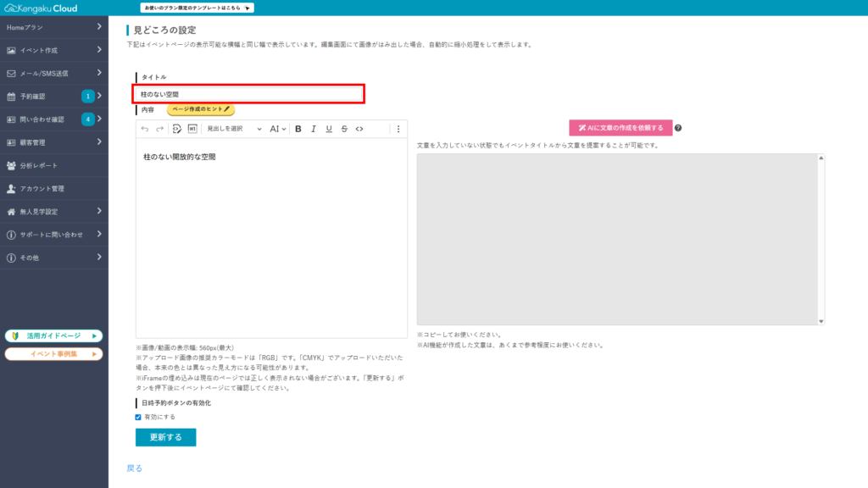The height and width of the screenshot is (488, 868).
Task: Click the AI text output scrollbar
Action: pyautogui.click(x=821, y=239)
